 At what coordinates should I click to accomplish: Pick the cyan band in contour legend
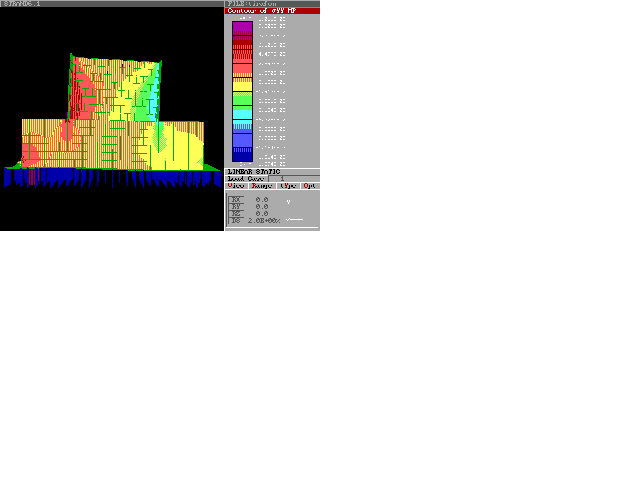click(242, 114)
